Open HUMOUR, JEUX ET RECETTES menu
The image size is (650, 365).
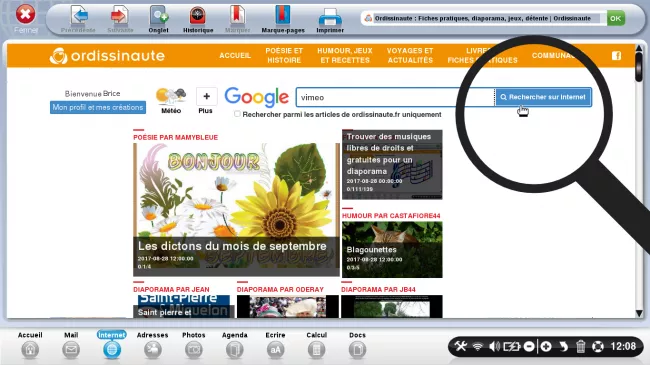(x=345, y=56)
